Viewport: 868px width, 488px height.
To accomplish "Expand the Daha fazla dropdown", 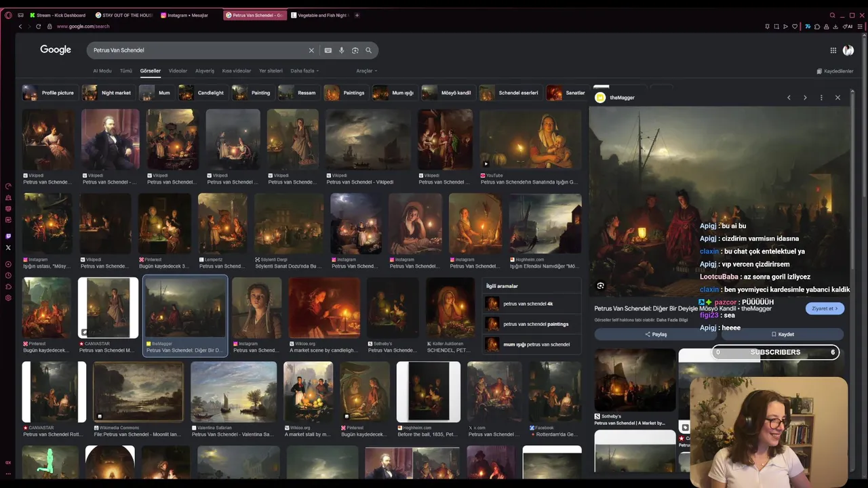I will click(304, 70).
